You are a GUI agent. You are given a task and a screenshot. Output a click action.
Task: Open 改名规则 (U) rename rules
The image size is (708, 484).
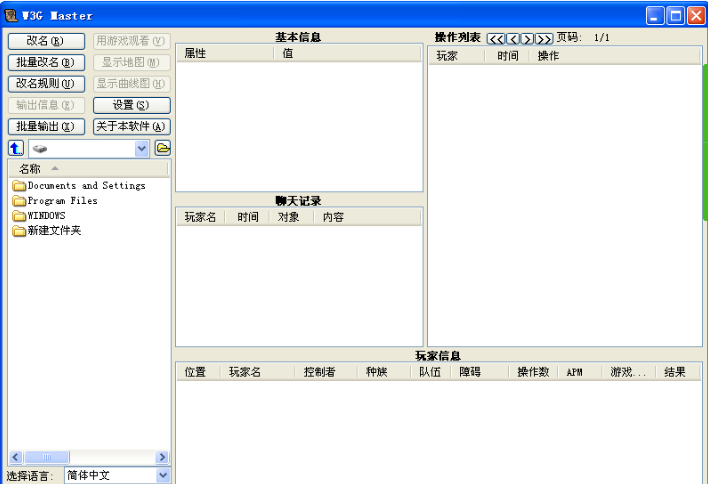tap(46, 84)
